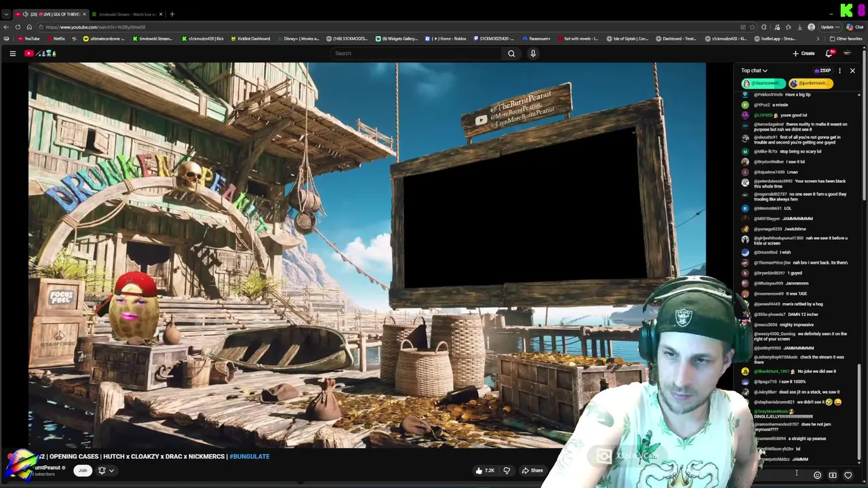Expand the Top chat dropdown
Image resolution: width=868 pixels, height=488 pixels.
[x=754, y=70]
